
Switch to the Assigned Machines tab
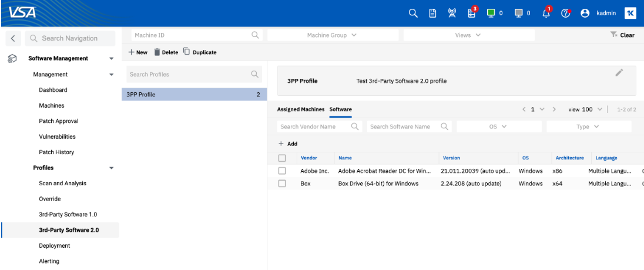click(301, 109)
